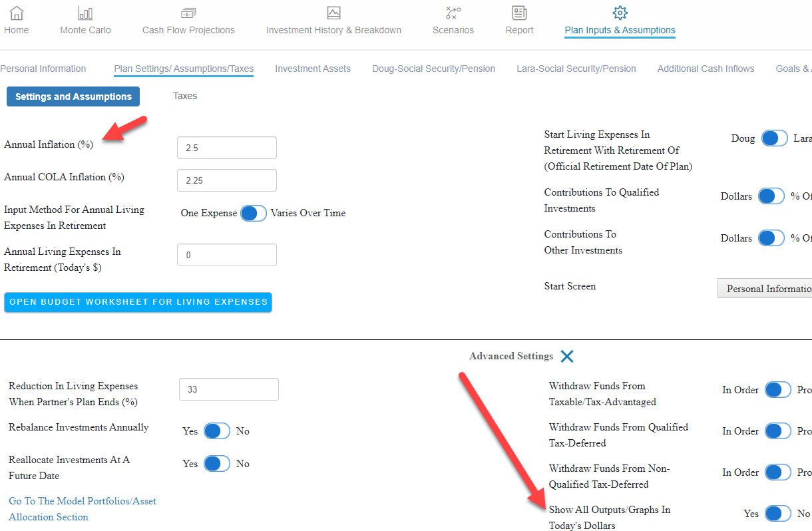The height and width of the screenshot is (531, 812).
Task: Click the Home house icon
Action: (17, 13)
